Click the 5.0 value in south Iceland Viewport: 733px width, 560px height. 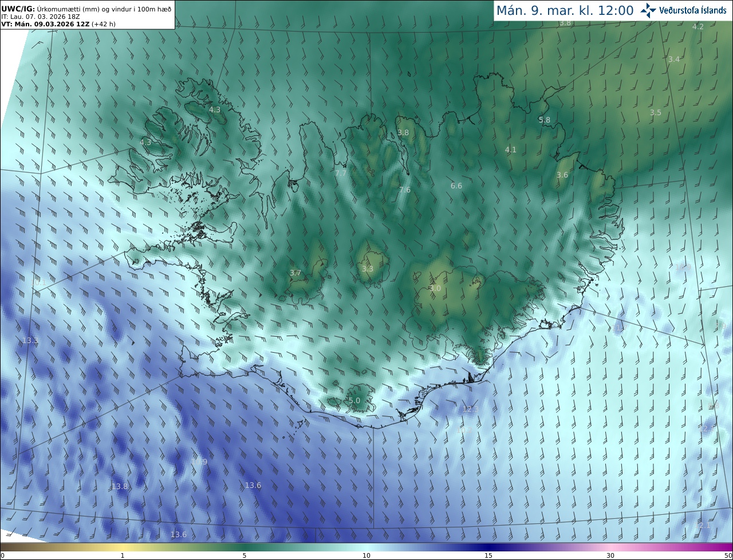(354, 401)
